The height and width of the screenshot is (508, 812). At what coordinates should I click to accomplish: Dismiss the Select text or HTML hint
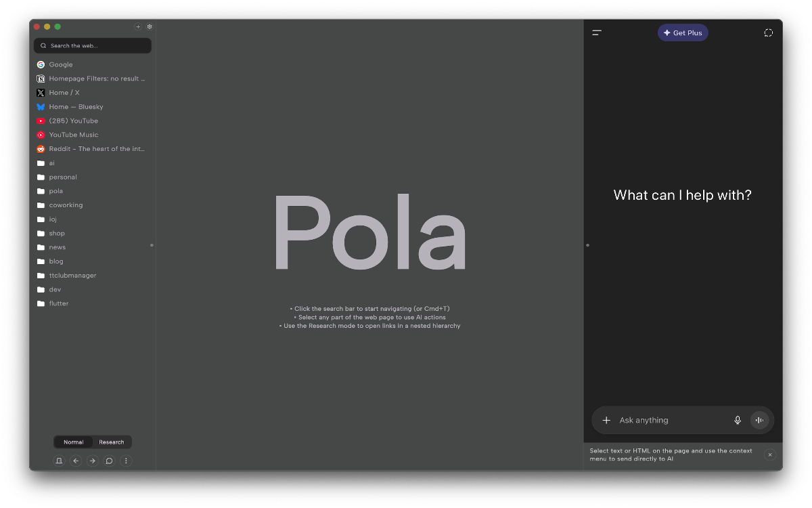pyautogui.click(x=770, y=454)
